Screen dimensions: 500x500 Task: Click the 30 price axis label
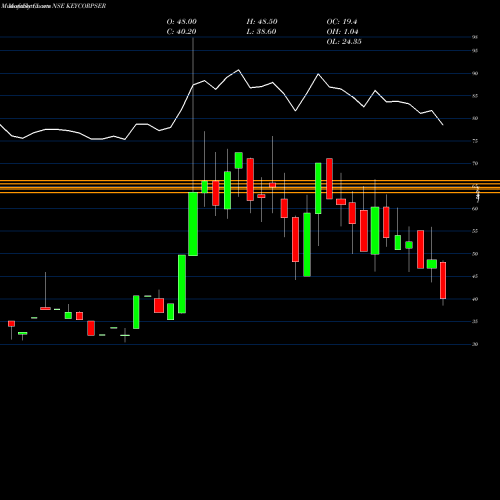475,344
